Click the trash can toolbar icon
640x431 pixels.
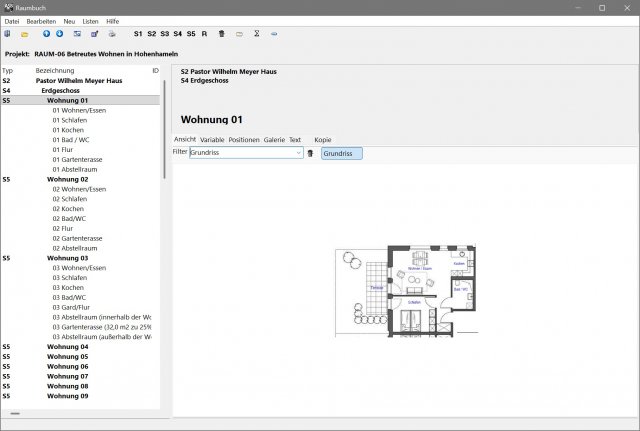coord(221,34)
